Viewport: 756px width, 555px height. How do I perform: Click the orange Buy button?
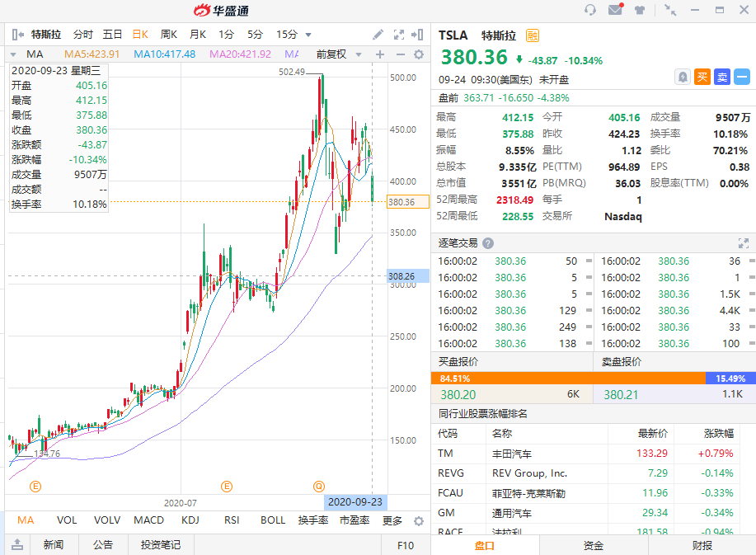pyautogui.click(x=702, y=77)
